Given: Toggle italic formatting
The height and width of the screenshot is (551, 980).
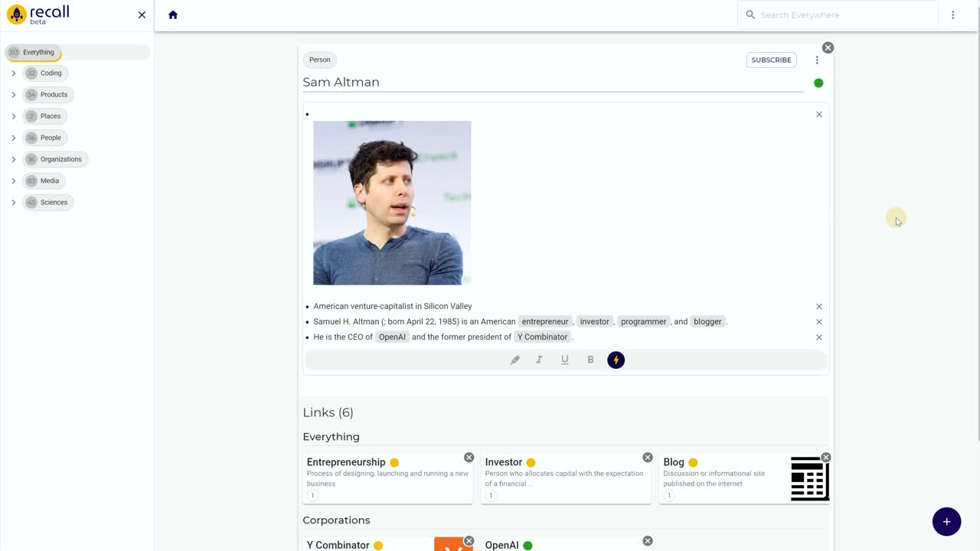Looking at the screenshot, I should (x=539, y=360).
